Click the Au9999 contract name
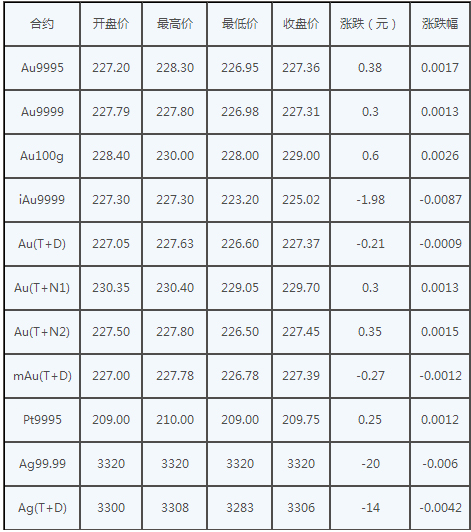 [42, 112]
